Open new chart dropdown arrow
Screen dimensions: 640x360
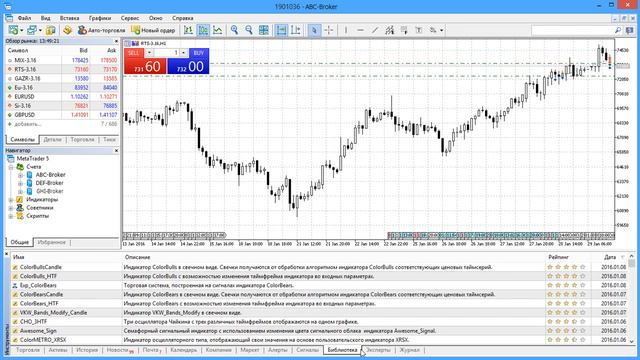22,31
